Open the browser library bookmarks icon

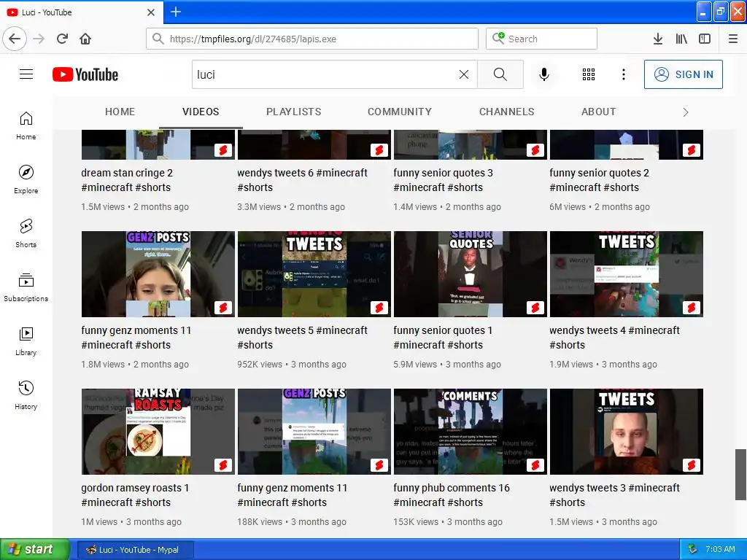point(681,39)
